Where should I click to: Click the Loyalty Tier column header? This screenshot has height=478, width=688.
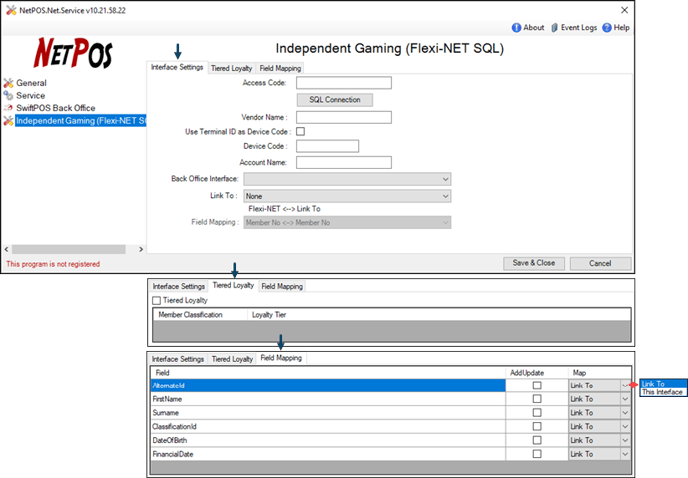click(x=269, y=315)
